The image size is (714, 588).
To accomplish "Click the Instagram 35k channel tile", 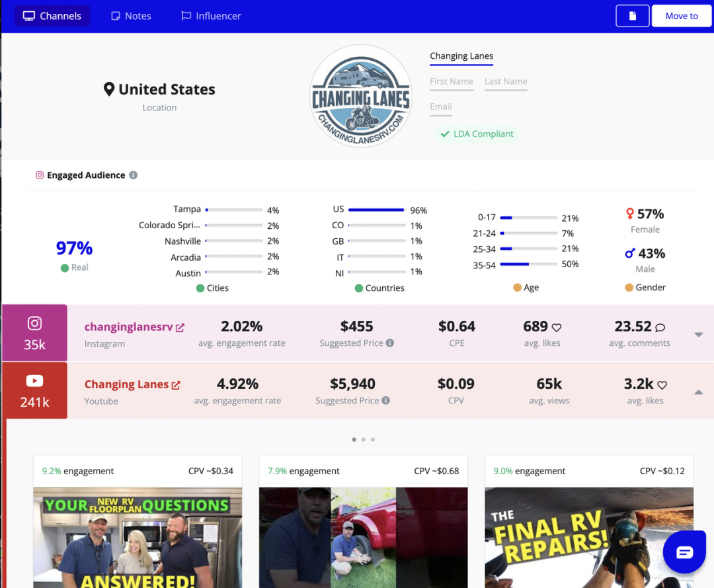I will 34,333.
